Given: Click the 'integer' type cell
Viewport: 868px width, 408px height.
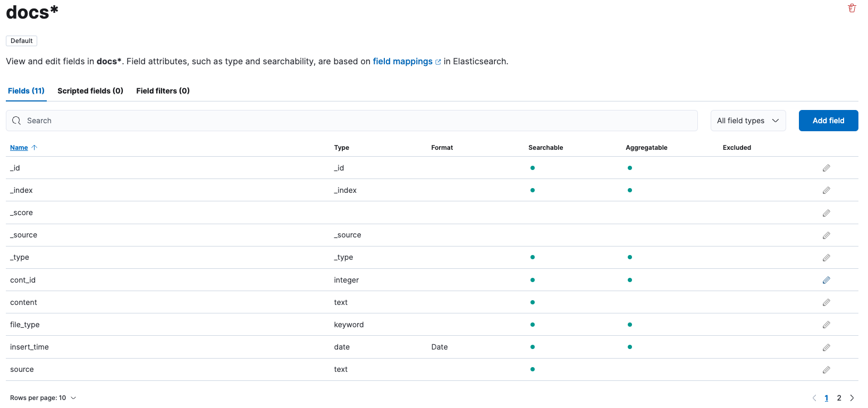Looking at the screenshot, I should coord(347,280).
